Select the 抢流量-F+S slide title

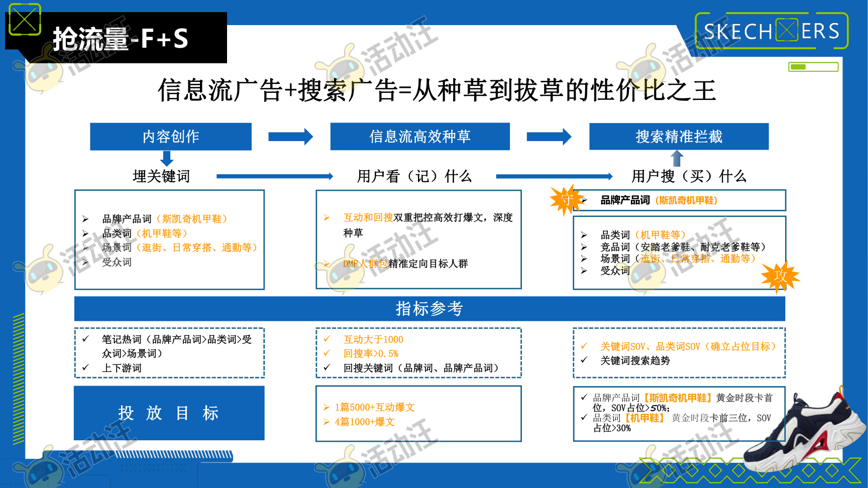click(121, 39)
